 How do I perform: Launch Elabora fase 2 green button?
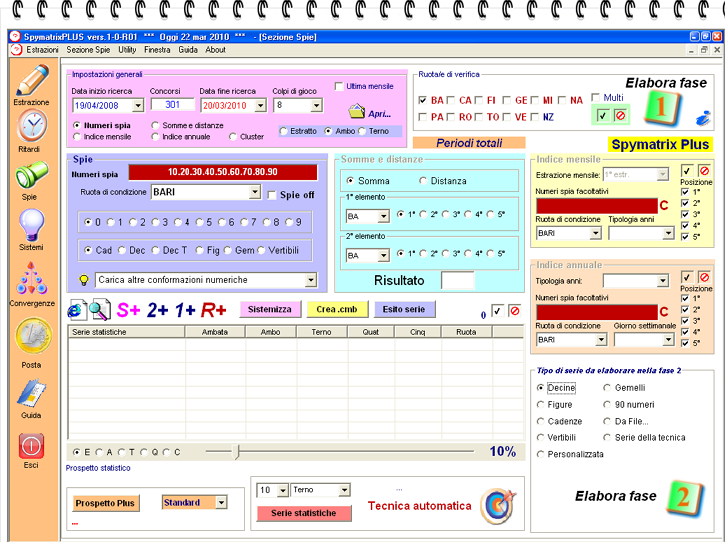(685, 498)
